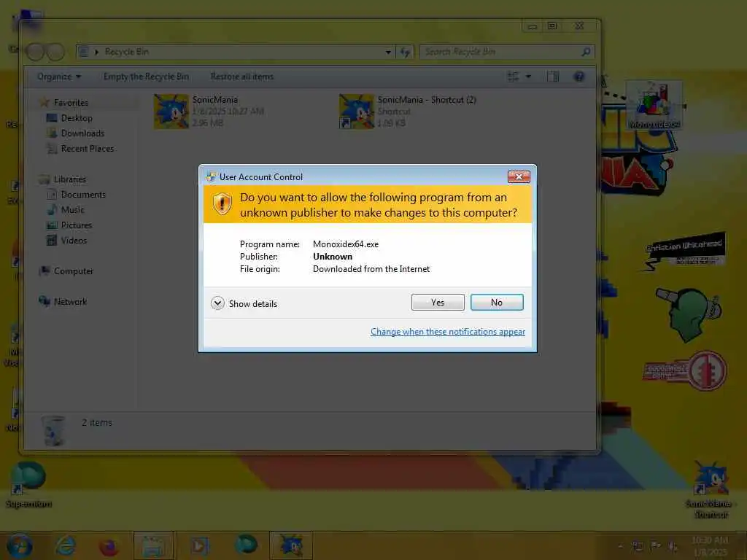Image resolution: width=747 pixels, height=560 pixels.
Task: Click the Explorer taskbar button
Action: (153, 545)
